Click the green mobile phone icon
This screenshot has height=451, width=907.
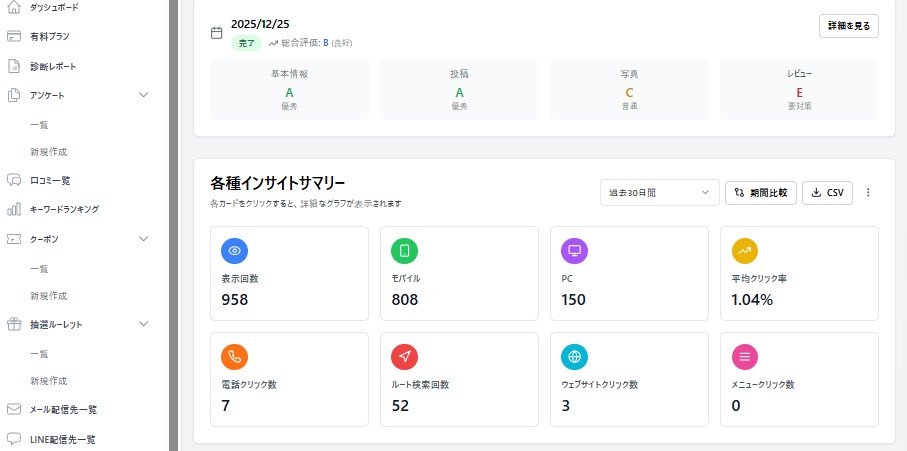[x=404, y=250]
